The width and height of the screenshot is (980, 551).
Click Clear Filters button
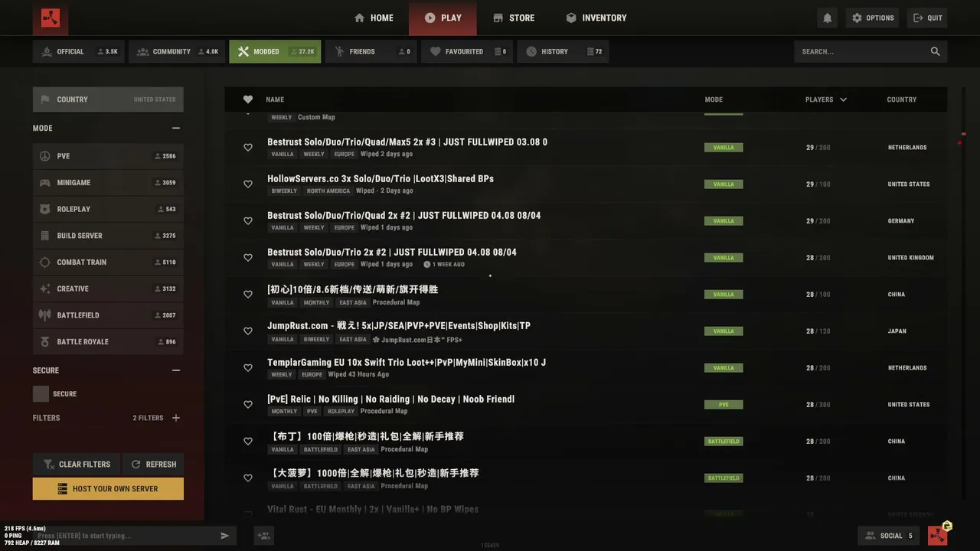77,465
